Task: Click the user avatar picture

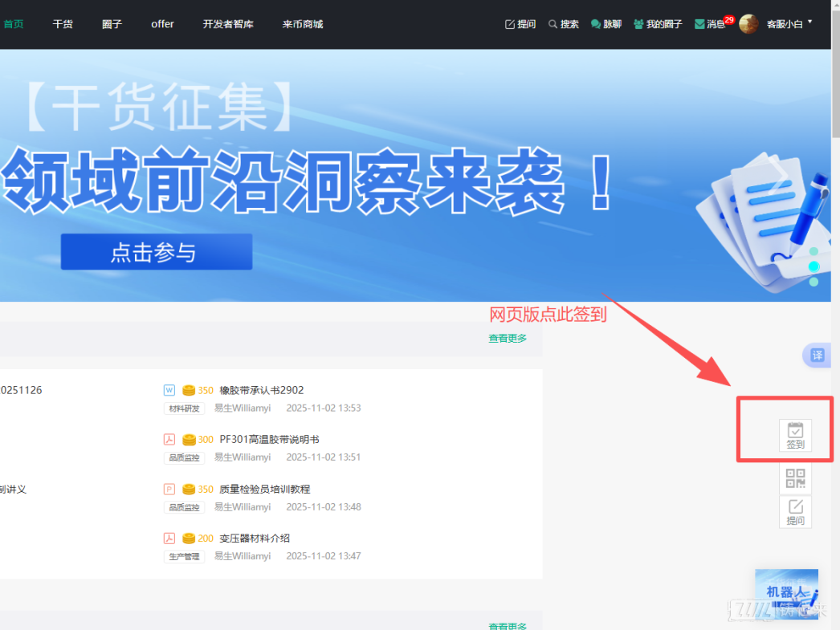Action: (x=748, y=24)
